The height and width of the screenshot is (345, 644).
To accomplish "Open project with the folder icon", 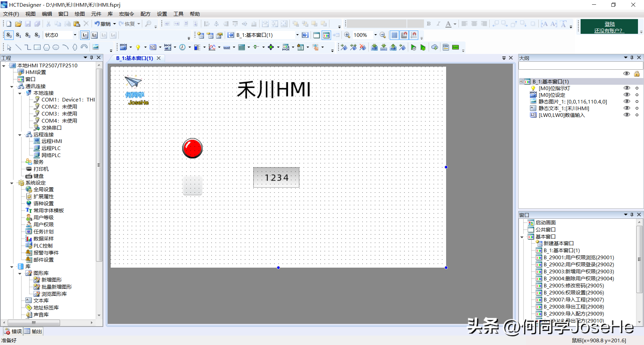I will click(18, 24).
